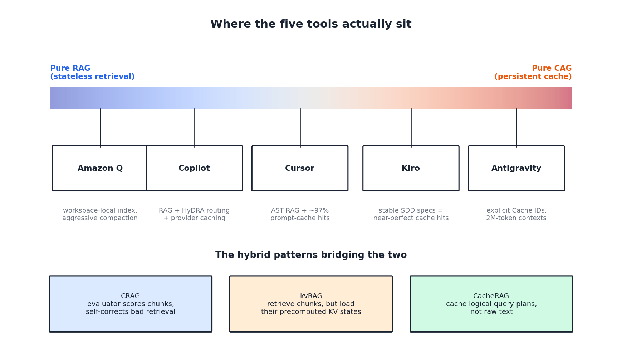Select the Kiro box
The height and width of the screenshot is (364, 622).
(411, 168)
